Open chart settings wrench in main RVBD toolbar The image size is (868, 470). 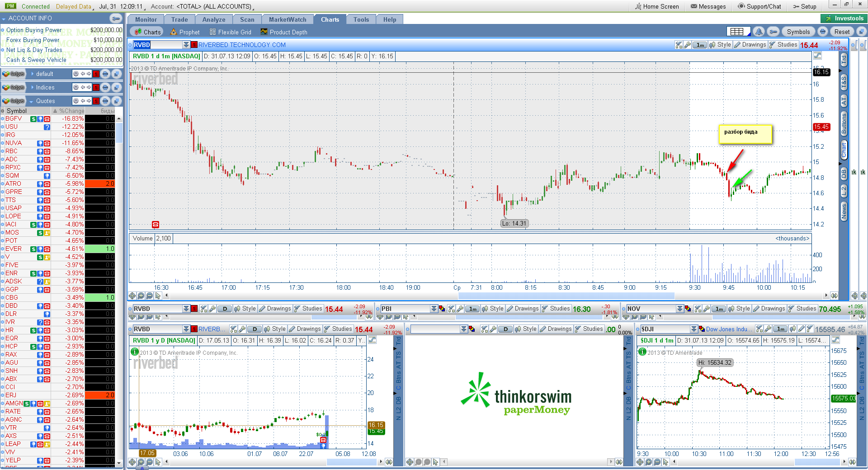point(687,45)
